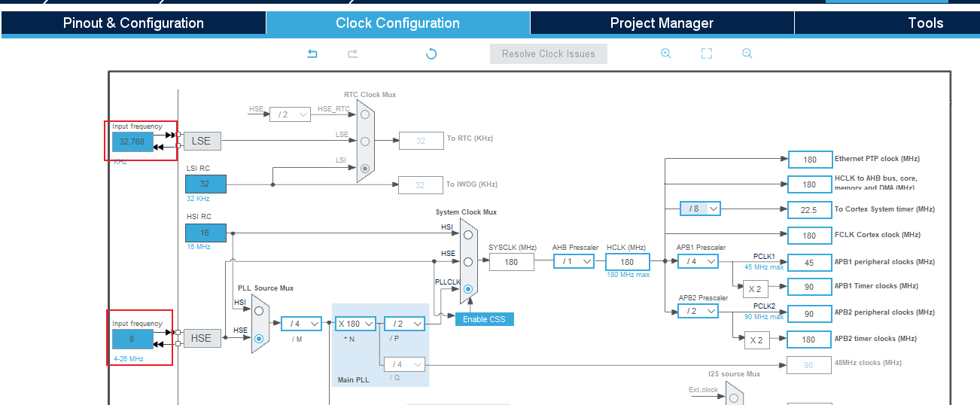Switch to Project Manager tab
The height and width of the screenshot is (405, 980).
point(662,23)
